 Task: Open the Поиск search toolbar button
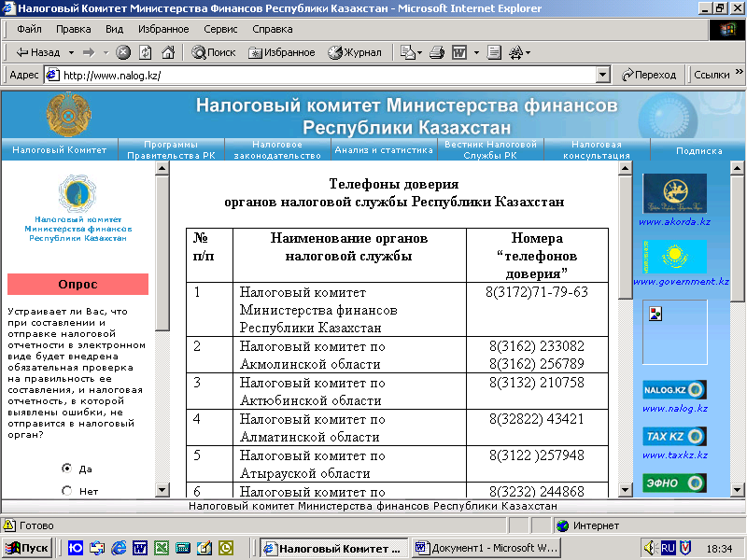214,52
